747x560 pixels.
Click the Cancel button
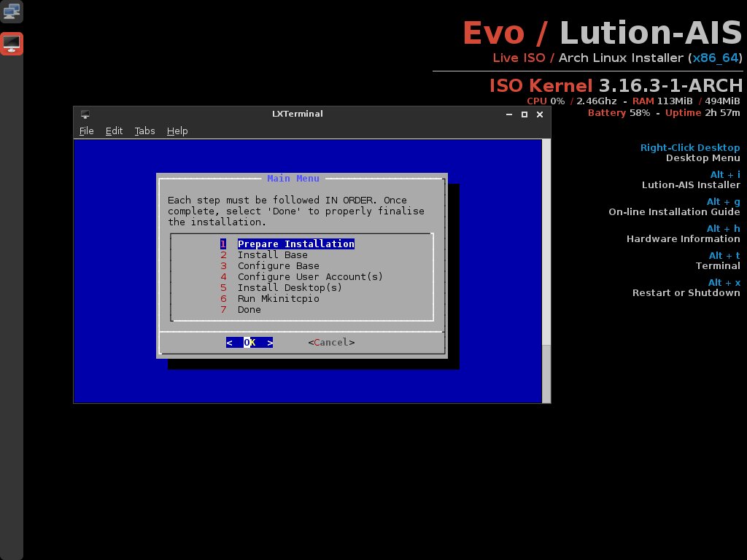tap(332, 343)
